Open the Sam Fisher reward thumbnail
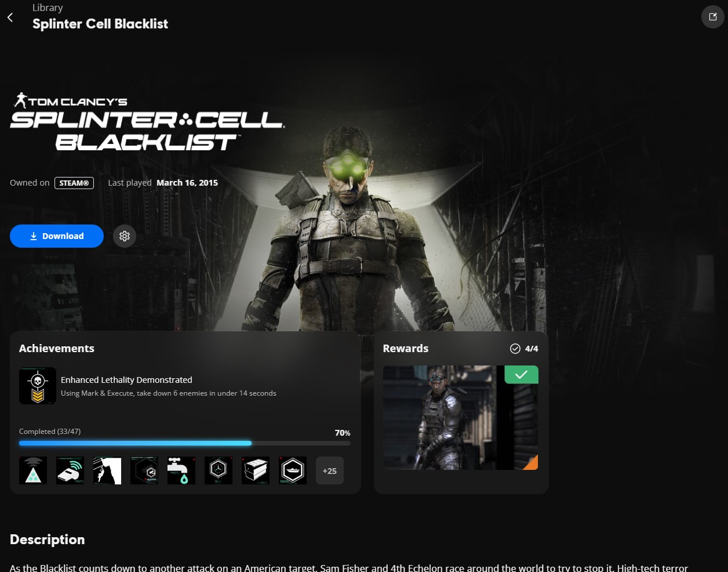The image size is (728, 572). [x=460, y=418]
